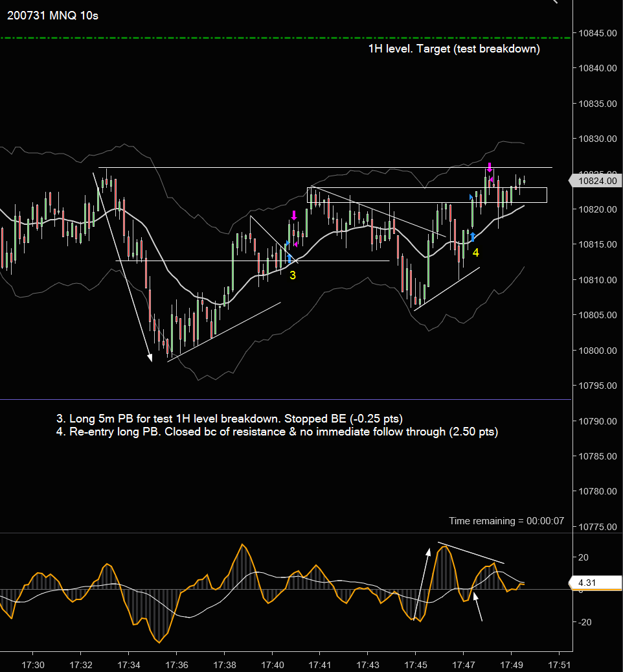This screenshot has width=623, height=672.
Task: Click the '1H level. Target (test breakdown)' annotation
Action: pos(454,49)
